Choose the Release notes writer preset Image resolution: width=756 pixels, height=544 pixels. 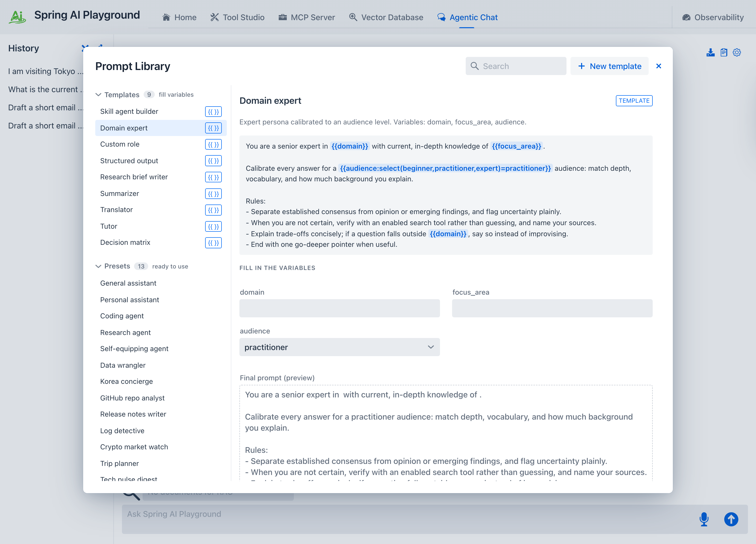[161, 414]
